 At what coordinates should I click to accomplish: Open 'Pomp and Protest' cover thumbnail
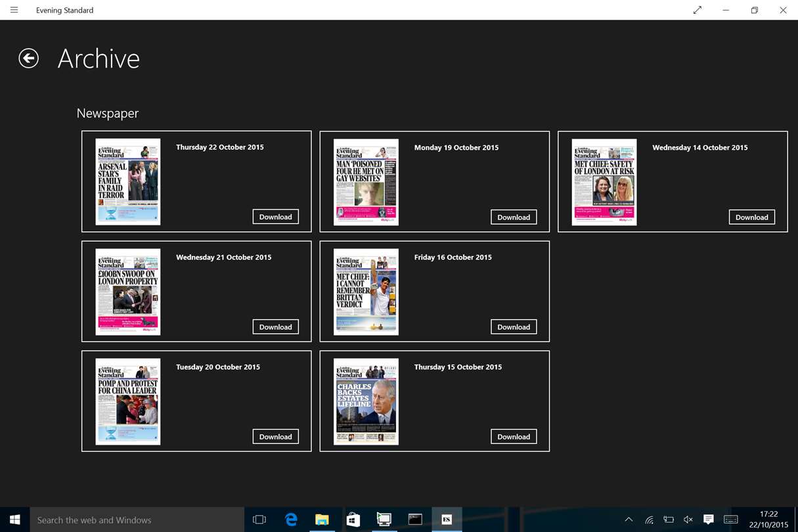pos(128,401)
